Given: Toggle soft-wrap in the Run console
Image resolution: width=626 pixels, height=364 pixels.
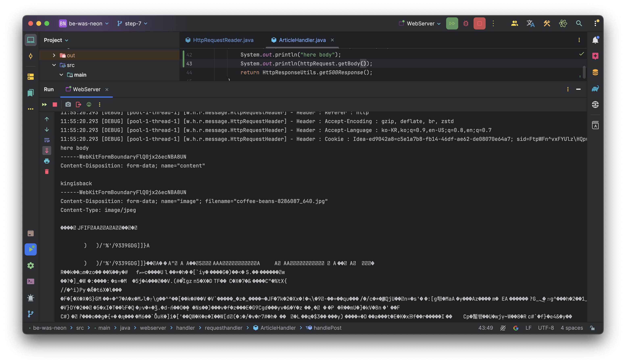Looking at the screenshot, I should [x=47, y=140].
